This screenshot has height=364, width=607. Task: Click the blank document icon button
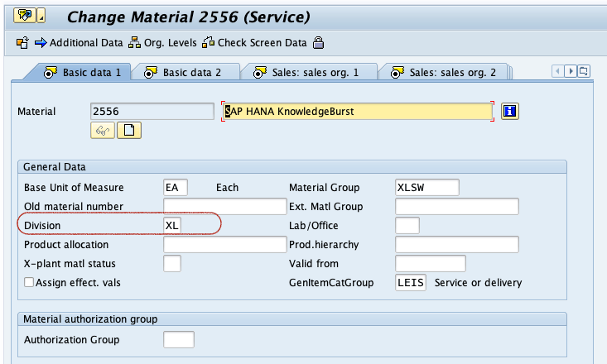click(129, 131)
